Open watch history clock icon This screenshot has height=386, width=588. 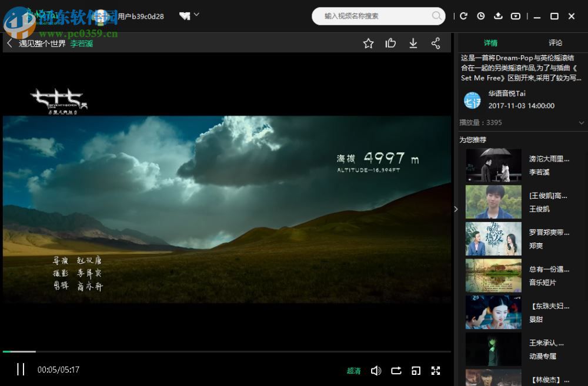coord(481,16)
